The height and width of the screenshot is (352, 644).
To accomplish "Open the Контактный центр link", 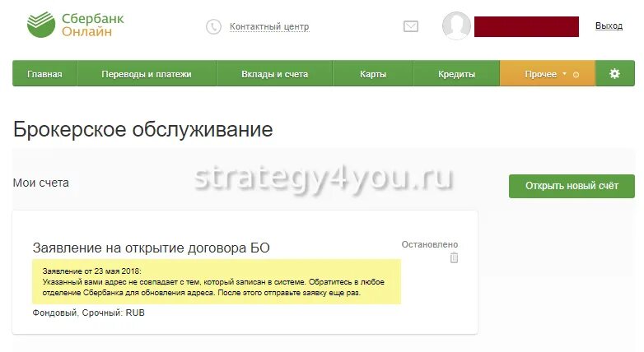I will pyautogui.click(x=269, y=26).
